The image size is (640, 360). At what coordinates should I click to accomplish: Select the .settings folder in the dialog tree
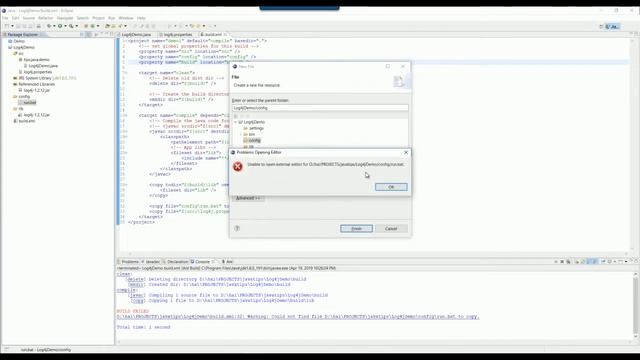coord(256,128)
